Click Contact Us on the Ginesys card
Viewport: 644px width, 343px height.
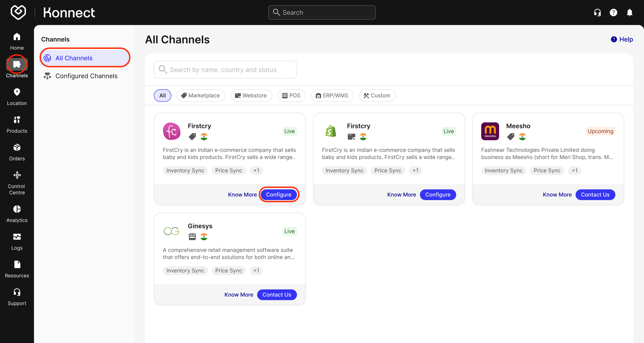(277, 295)
